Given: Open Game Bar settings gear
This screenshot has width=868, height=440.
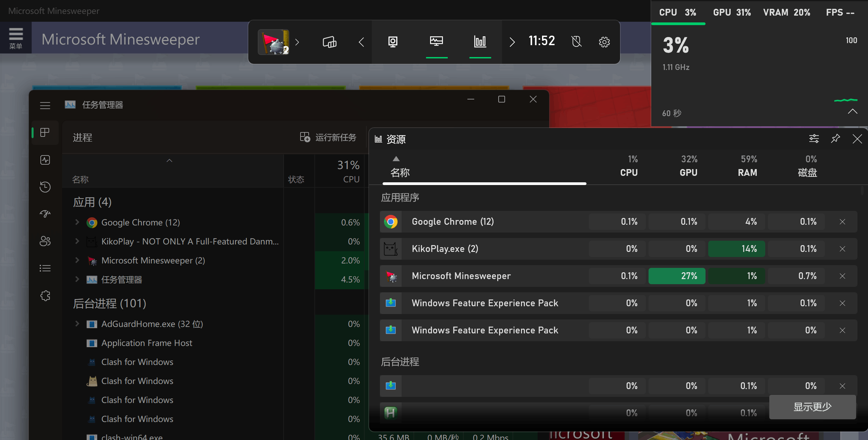Looking at the screenshot, I should 604,42.
